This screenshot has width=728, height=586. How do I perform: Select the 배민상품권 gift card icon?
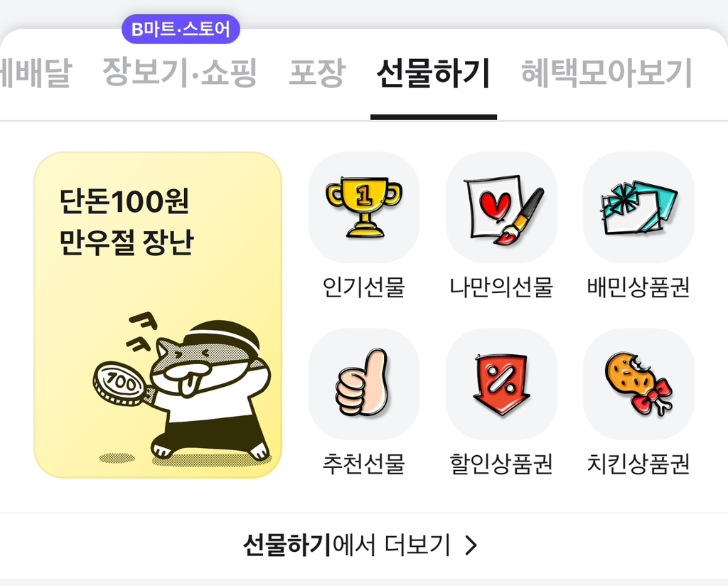click(x=639, y=207)
